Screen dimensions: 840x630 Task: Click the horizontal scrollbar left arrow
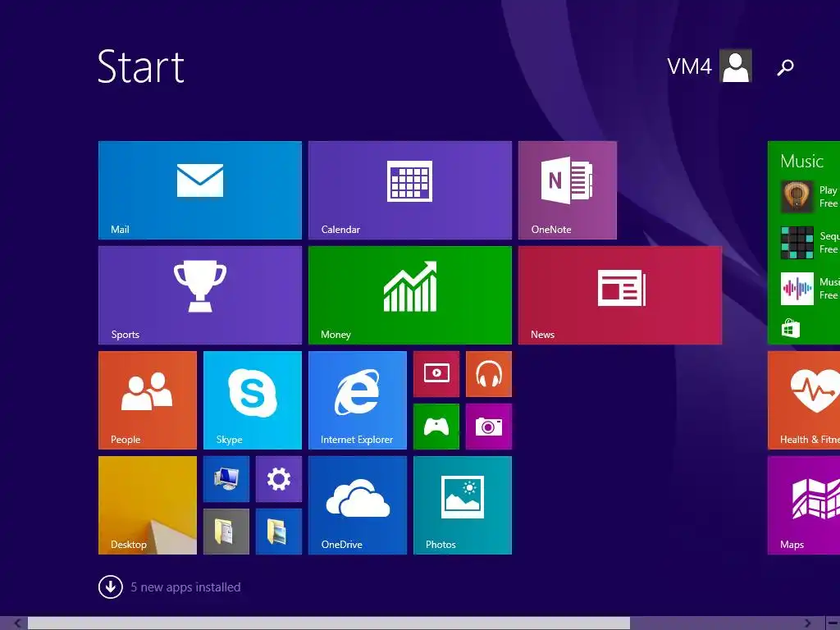click(18, 623)
